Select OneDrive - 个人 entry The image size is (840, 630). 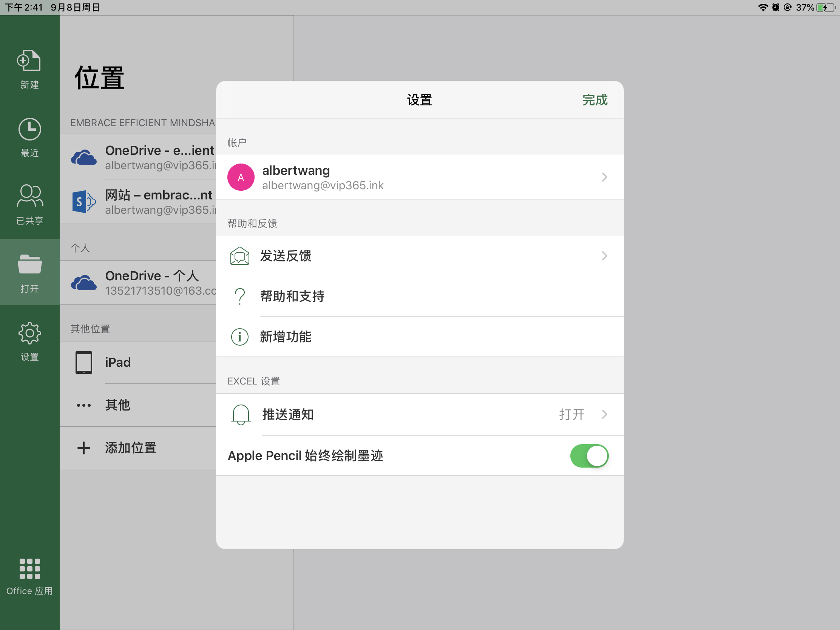tap(138, 283)
